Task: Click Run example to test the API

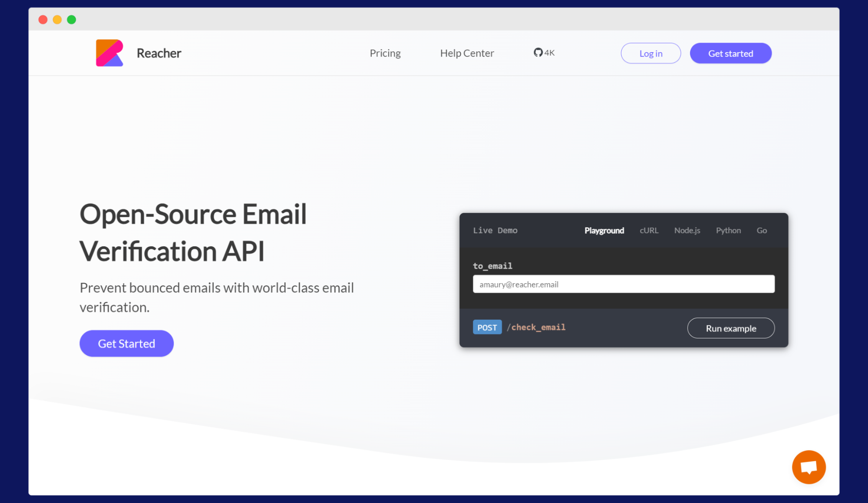Action: tap(731, 328)
